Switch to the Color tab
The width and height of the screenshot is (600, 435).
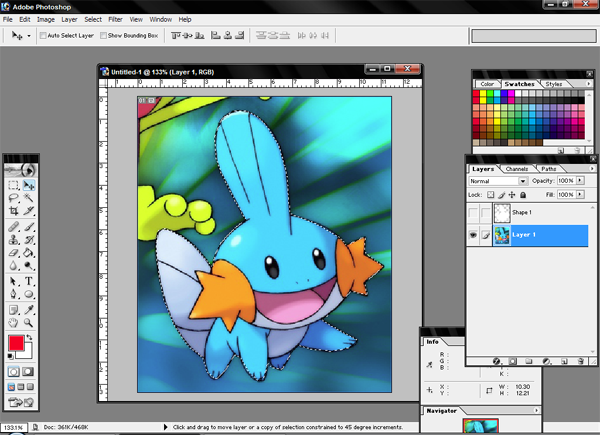click(x=487, y=84)
